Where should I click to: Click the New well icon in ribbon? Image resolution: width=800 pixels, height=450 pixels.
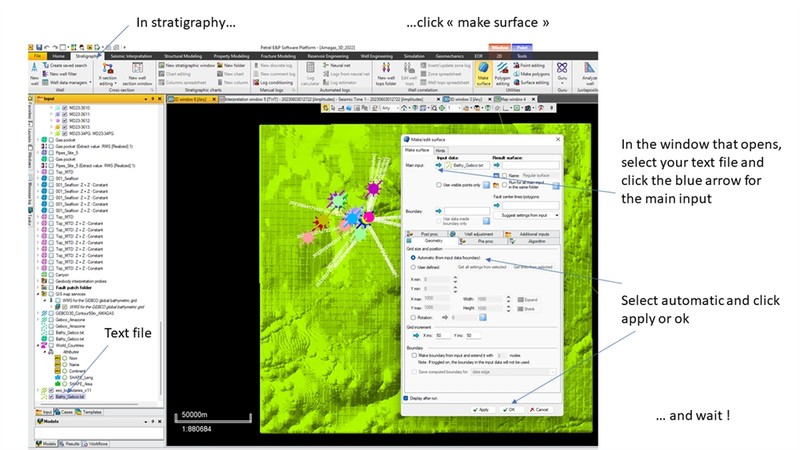click(34, 73)
